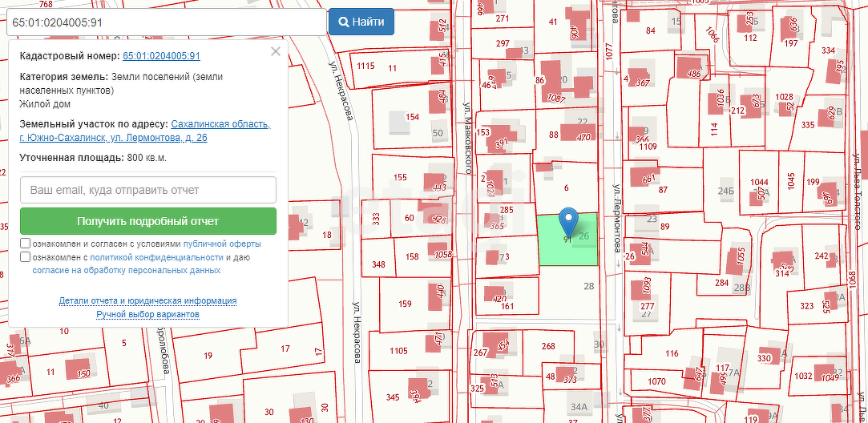Click parcel number 268 on the map
This screenshot has height=423, width=868.
tap(548, 346)
